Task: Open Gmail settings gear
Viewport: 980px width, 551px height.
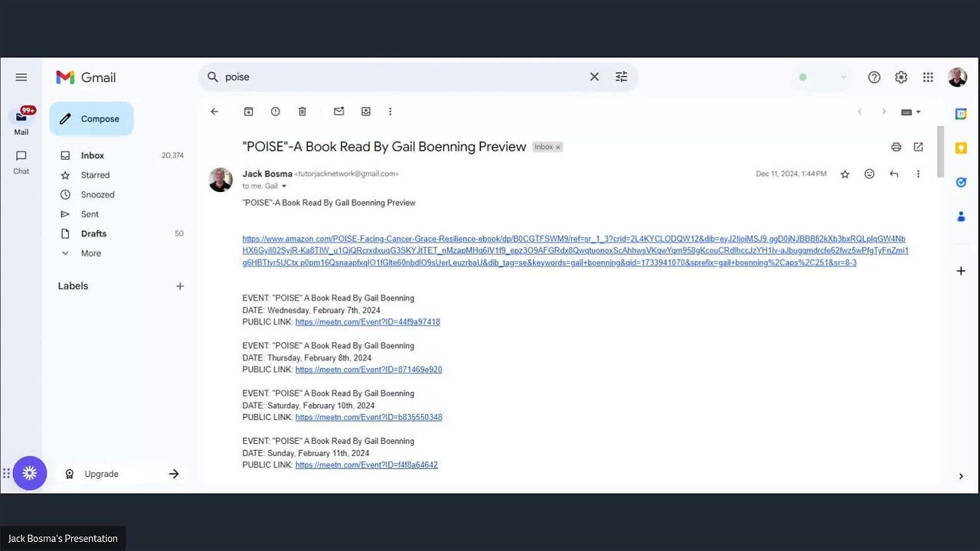Action: point(901,77)
